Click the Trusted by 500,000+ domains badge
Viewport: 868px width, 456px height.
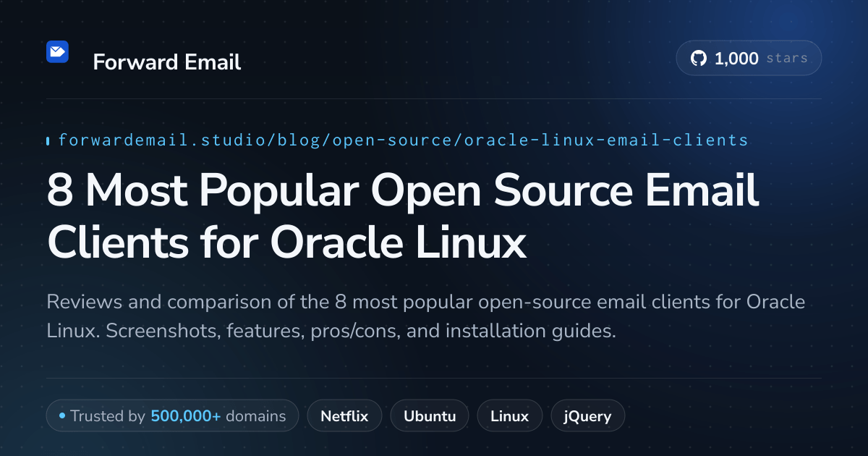click(172, 416)
